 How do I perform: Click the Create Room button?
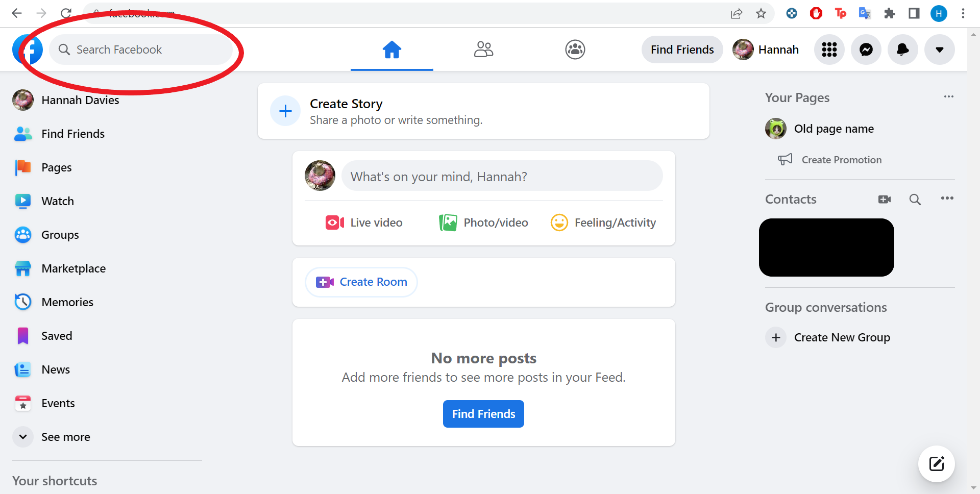click(x=361, y=282)
